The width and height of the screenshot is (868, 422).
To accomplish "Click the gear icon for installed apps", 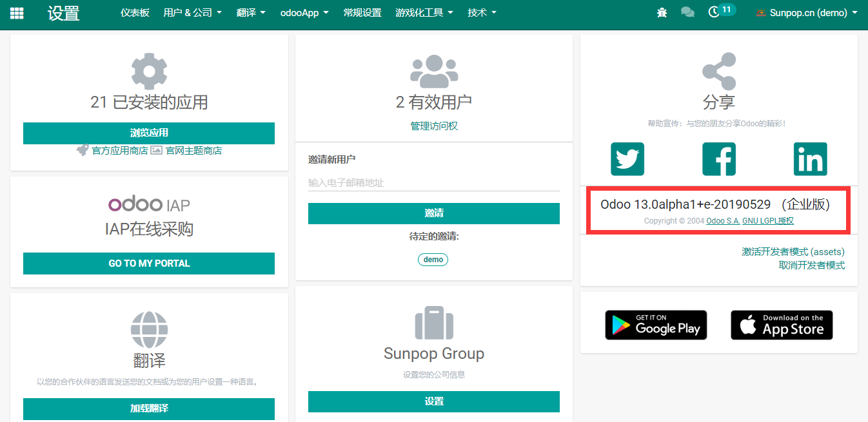I will click(x=149, y=72).
